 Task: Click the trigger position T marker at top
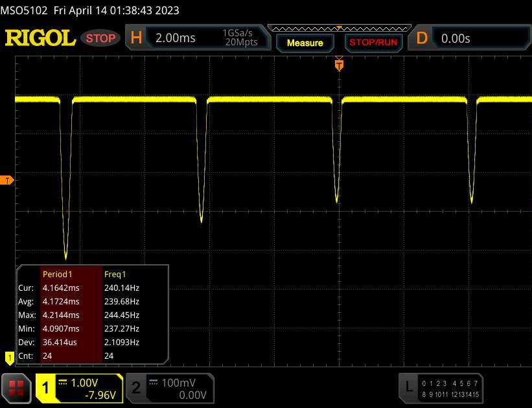[x=339, y=65]
